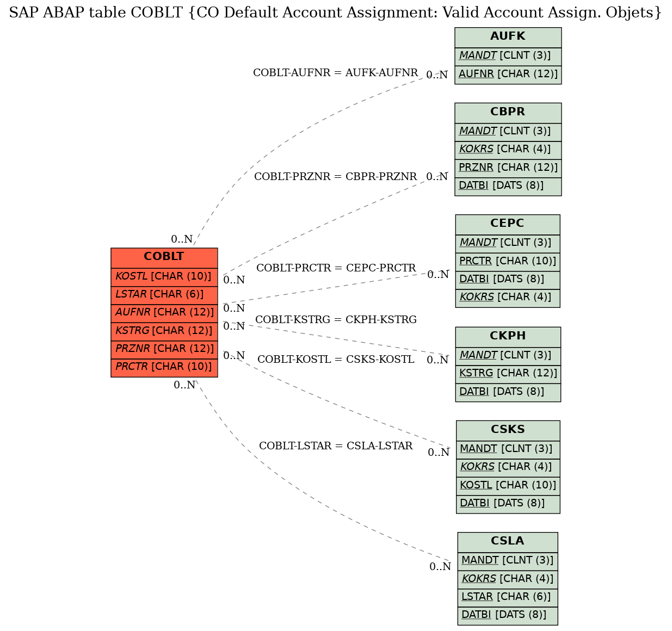
Task: Click KOKRS [CHAR (4)] in CBPR table
Action: [508, 150]
